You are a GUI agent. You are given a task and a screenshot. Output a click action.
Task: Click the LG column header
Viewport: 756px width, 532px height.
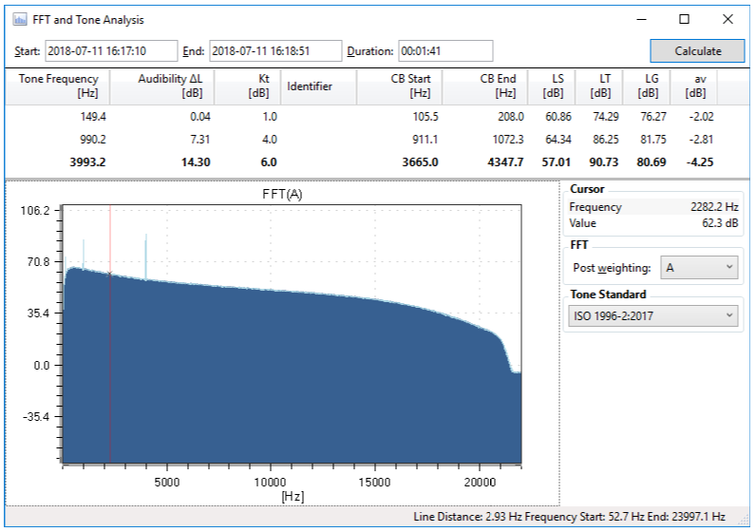pyautogui.click(x=648, y=85)
